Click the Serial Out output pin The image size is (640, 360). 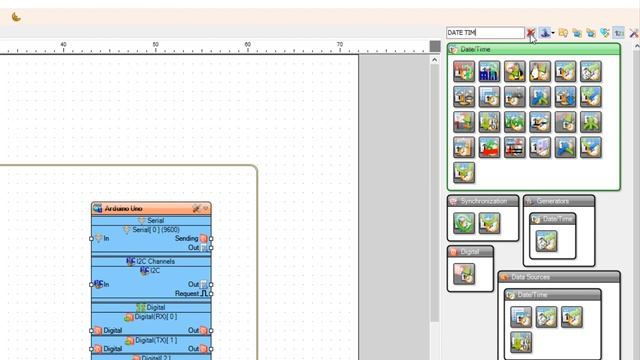click(x=211, y=248)
